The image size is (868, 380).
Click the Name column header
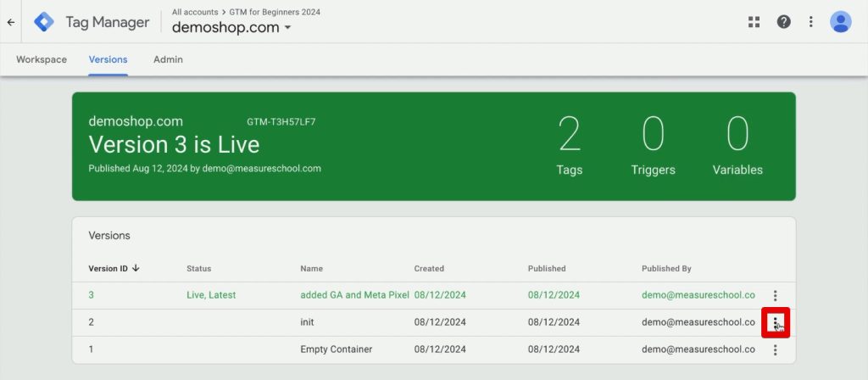(312, 269)
